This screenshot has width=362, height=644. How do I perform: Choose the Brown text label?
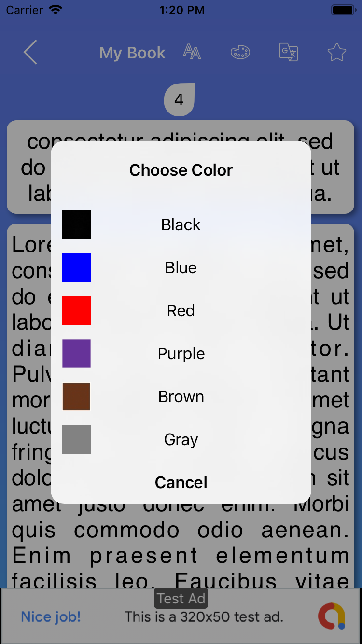click(181, 396)
